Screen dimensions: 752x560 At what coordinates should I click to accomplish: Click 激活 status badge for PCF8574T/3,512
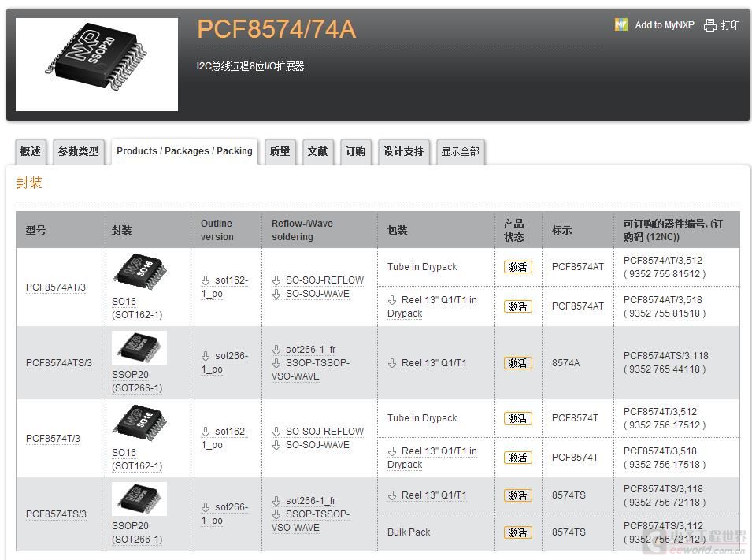(518, 418)
